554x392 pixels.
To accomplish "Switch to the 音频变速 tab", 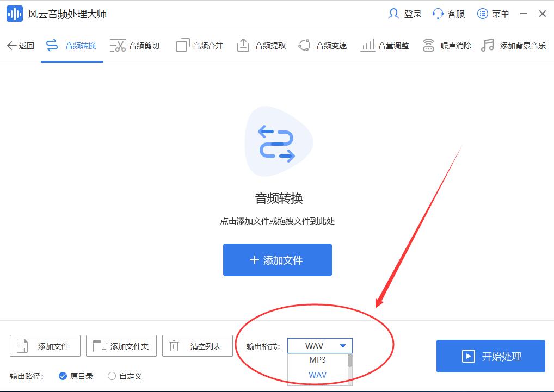I will coord(323,46).
